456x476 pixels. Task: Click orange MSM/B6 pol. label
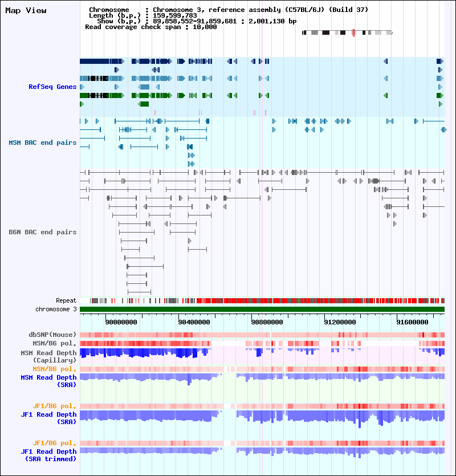pos(55,369)
